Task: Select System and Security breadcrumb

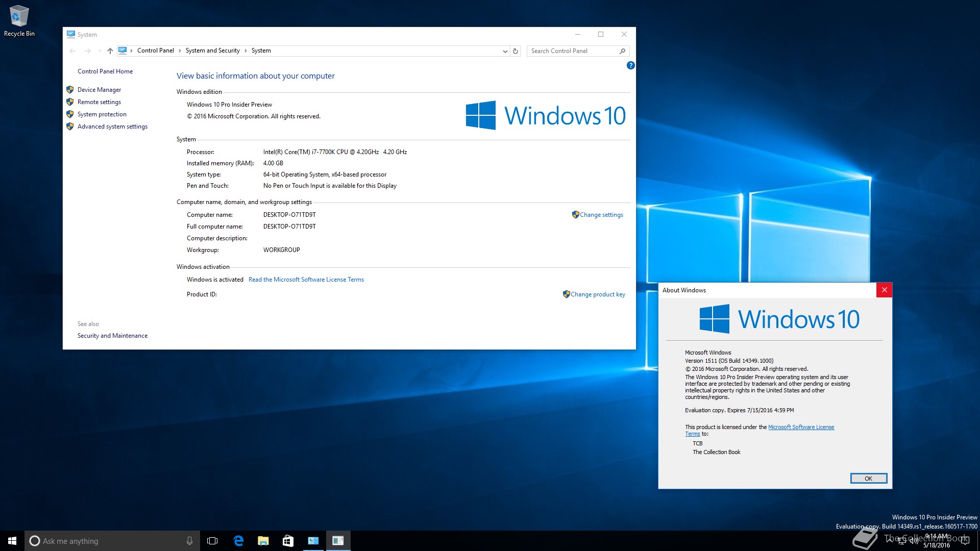Action: [x=212, y=51]
